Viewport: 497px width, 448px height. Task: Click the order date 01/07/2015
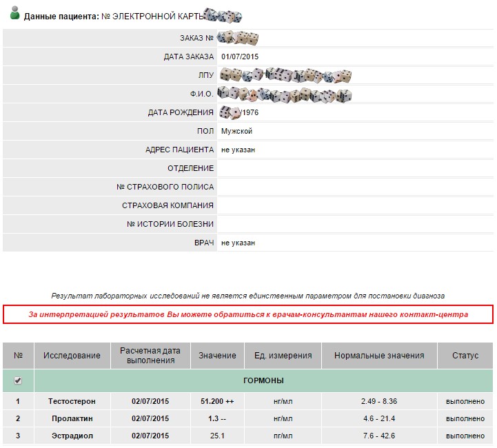coord(240,57)
